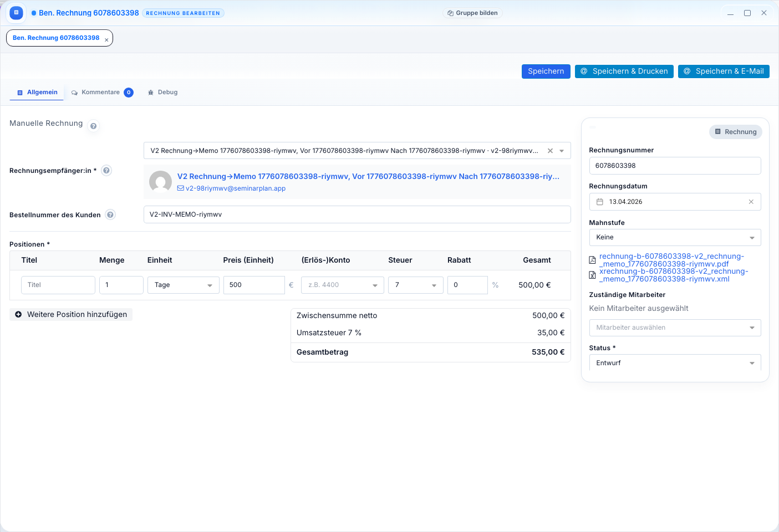The width and height of the screenshot is (779, 532).
Task: Click the app logo icon in title bar
Action: coord(16,13)
